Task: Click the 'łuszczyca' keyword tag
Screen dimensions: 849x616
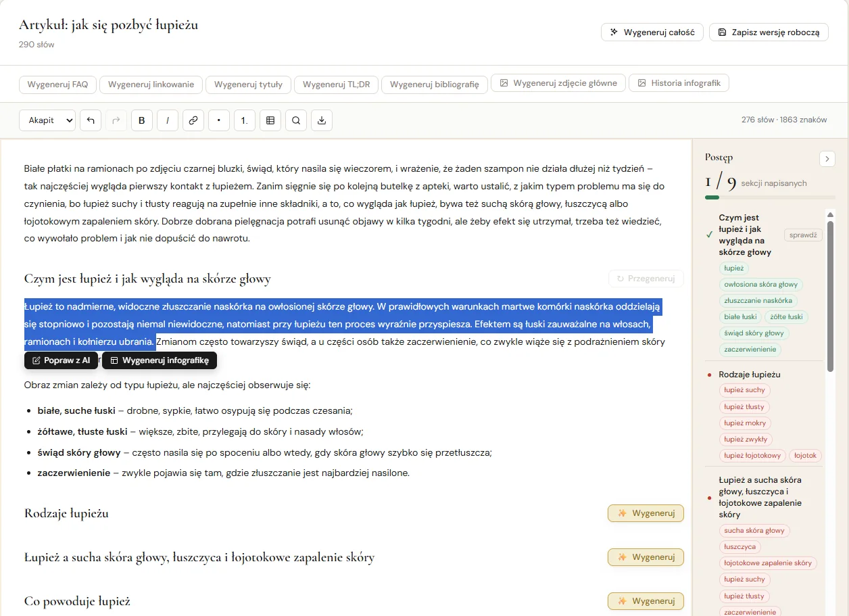Action: (739, 547)
